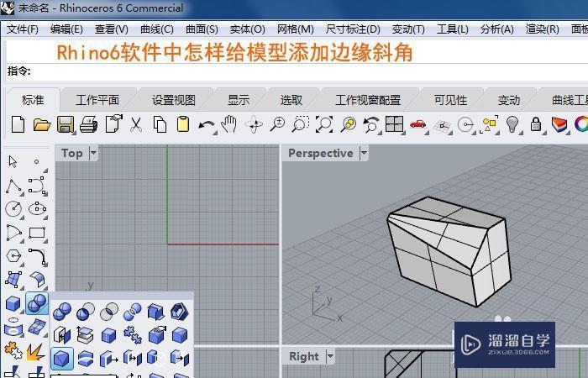Select the Polyline tool in sidebar

coord(13,186)
